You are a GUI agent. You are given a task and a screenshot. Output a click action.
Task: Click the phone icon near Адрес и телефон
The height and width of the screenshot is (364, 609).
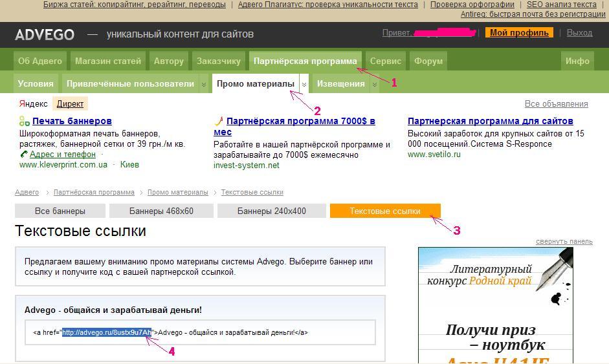[24, 154]
